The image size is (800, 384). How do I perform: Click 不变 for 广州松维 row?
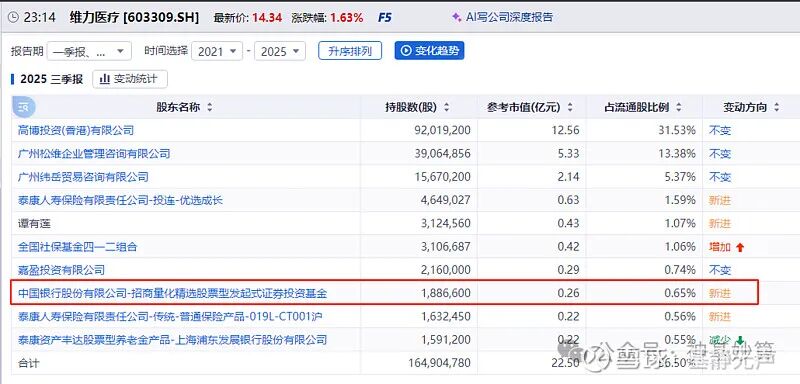[x=720, y=153]
